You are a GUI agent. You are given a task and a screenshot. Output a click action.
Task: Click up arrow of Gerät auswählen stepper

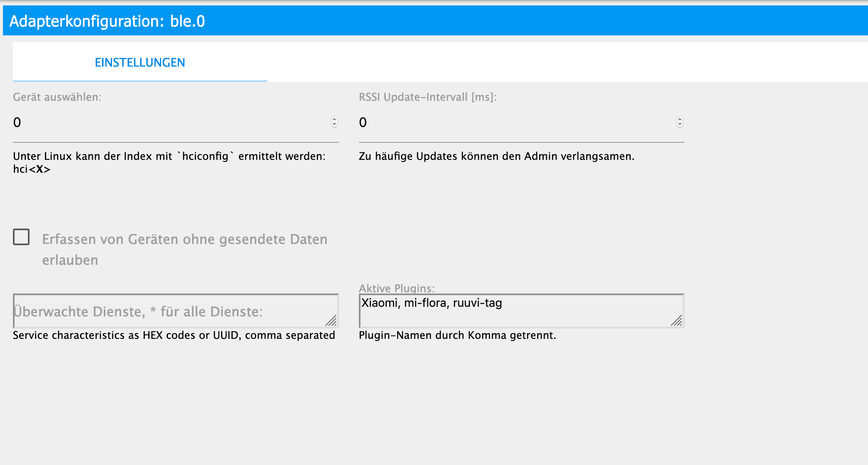334,119
